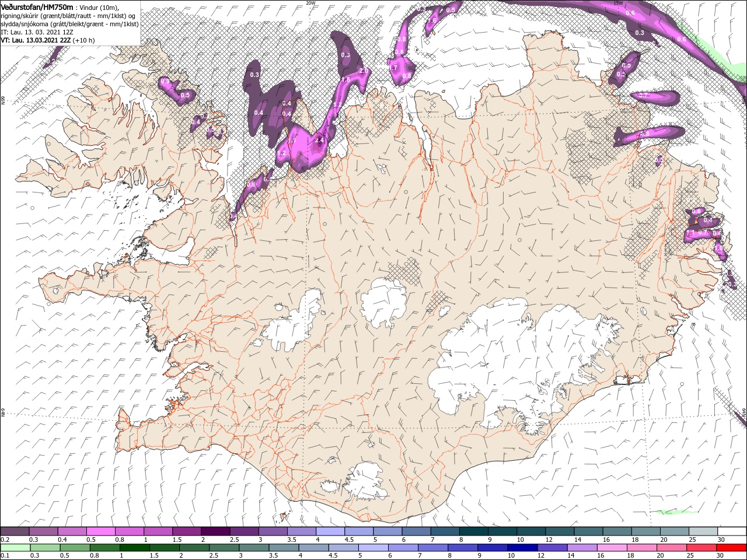
Task: Pick the 2–2.5 dark purple snow swatch
Action: 215,531
